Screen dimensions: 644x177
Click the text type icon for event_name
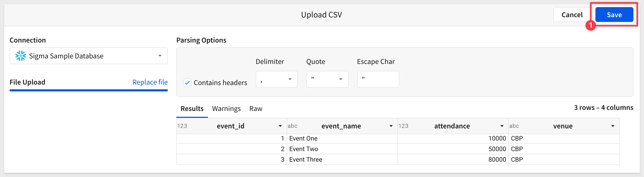click(x=292, y=126)
